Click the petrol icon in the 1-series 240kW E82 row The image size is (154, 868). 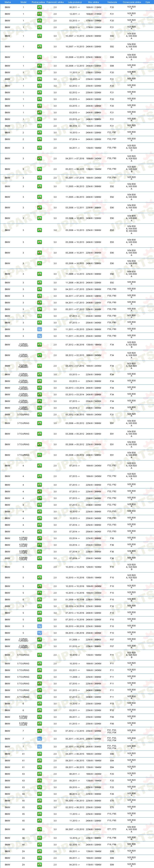[40, 47]
